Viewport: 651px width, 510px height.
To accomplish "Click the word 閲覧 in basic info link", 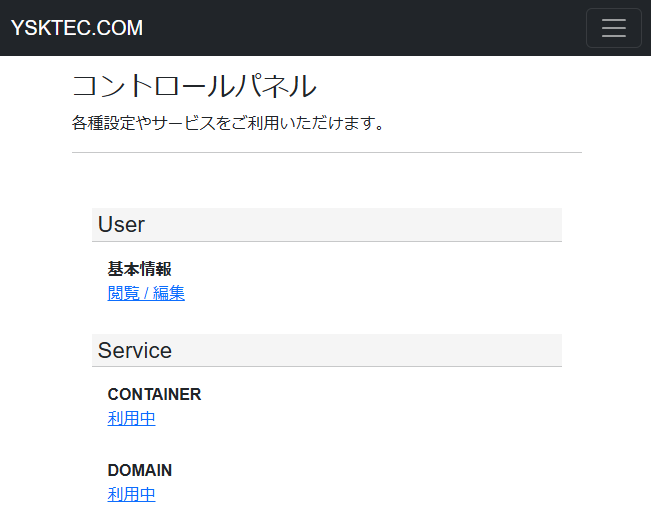I will [123, 293].
